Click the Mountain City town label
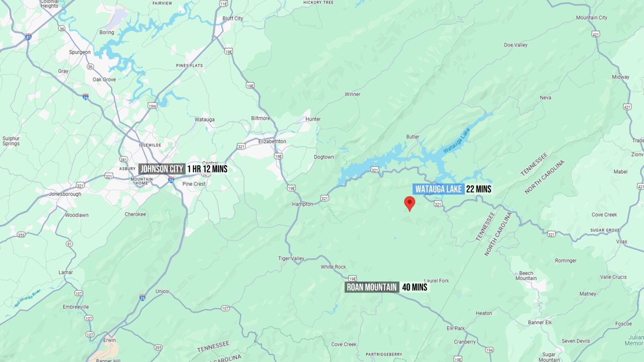The width and height of the screenshot is (644, 362). tap(592, 18)
